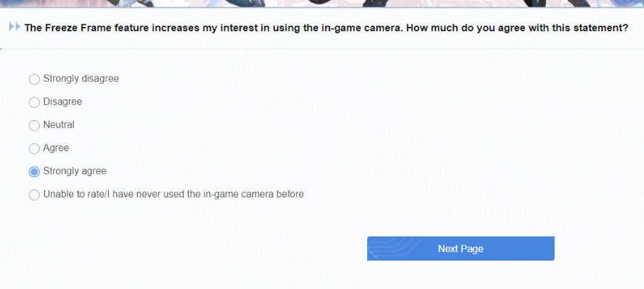The width and height of the screenshot is (644, 289).
Task: Click the 'Disagree' answer label text
Action: coord(62,102)
